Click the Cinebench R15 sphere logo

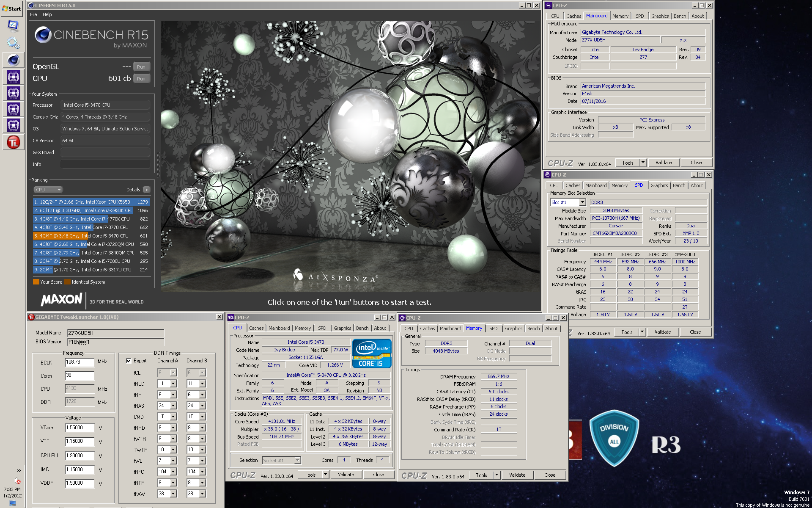[43, 35]
